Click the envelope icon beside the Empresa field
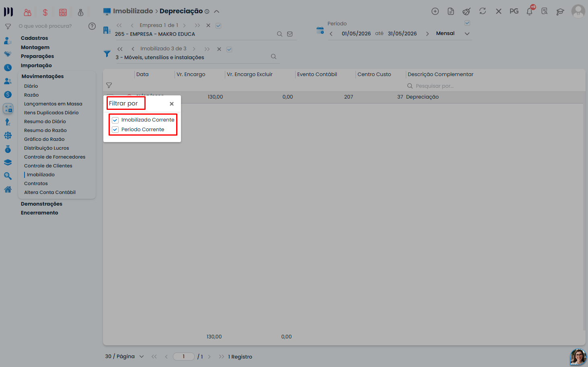Screen dimensions: 588x367 coord(290,34)
